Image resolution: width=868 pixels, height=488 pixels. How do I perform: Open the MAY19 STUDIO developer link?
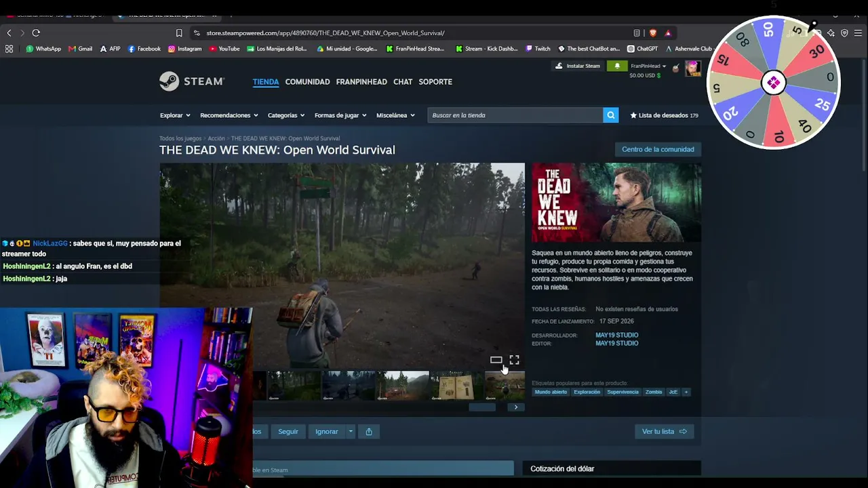(616, 335)
